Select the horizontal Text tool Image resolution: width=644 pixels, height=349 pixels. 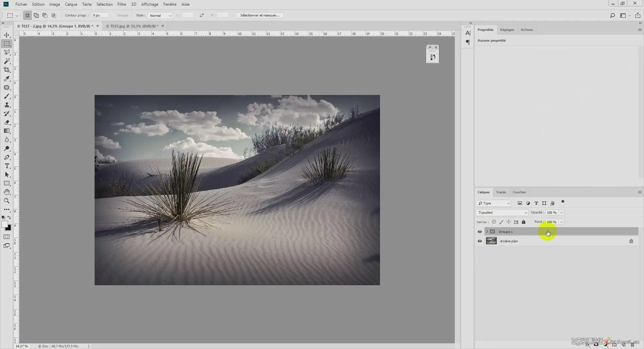(7, 166)
